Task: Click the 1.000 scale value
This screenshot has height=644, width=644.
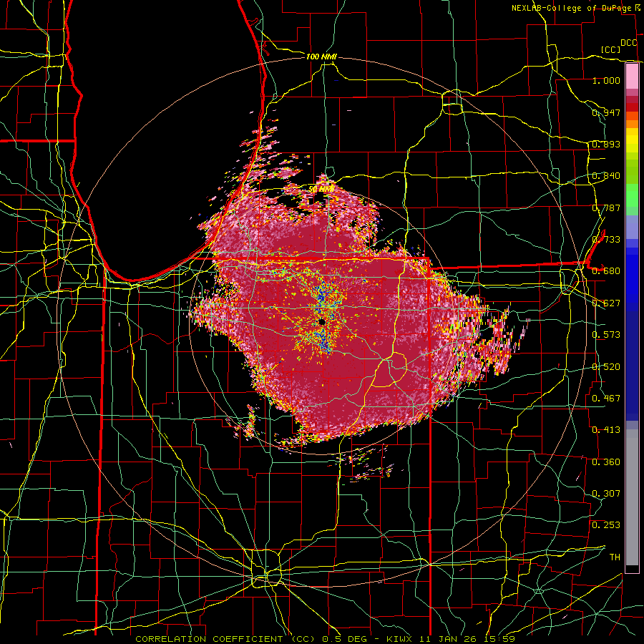Action: [606, 80]
